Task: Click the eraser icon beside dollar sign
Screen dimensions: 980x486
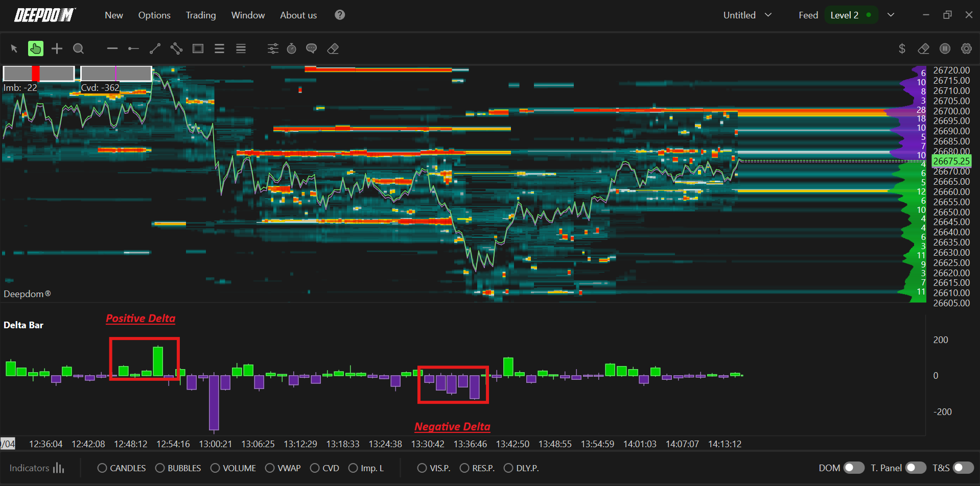Action: tap(923, 48)
